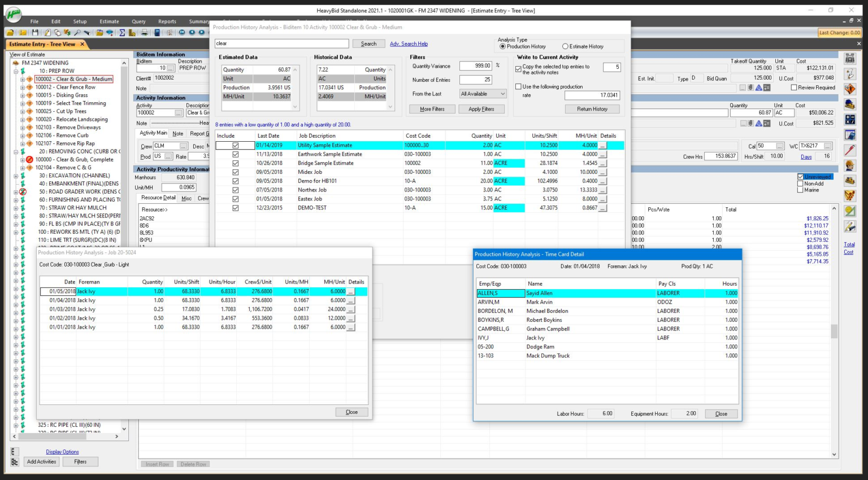Click the Apply Filters button
This screenshot has width=868, height=480.
coord(481,108)
